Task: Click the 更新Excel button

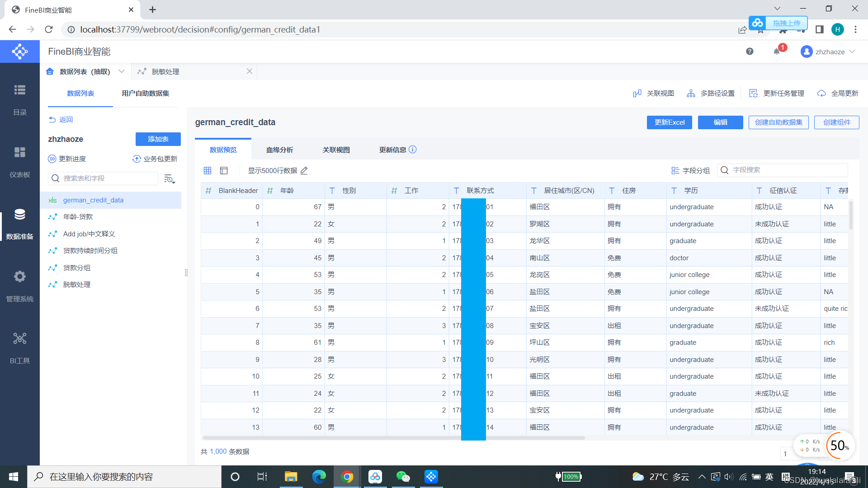Action: (669, 122)
